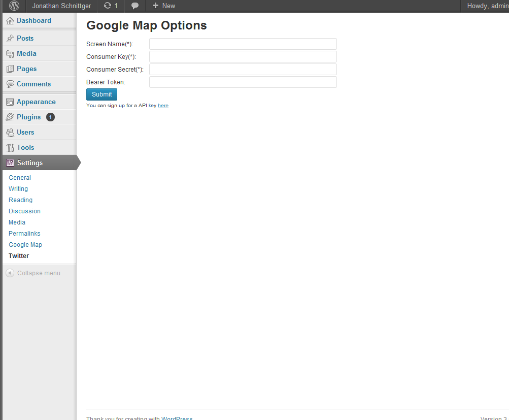
Task: Focus the Consumer Secret input field
Action: [x=243, y=69]
